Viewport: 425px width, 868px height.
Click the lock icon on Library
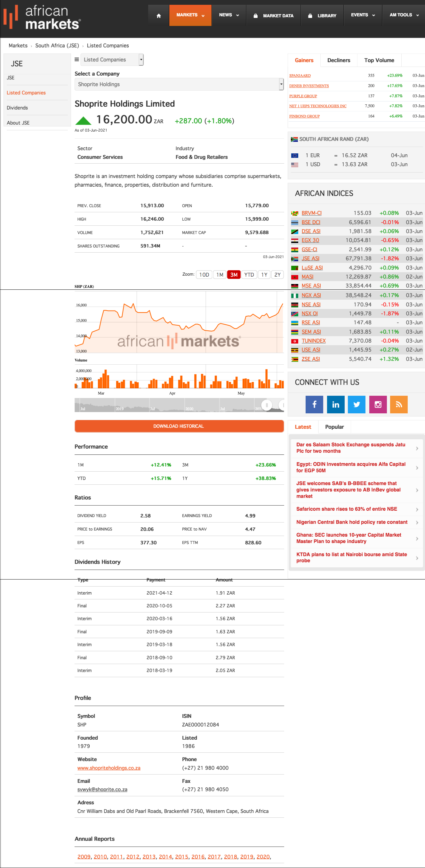coord(310,15)
